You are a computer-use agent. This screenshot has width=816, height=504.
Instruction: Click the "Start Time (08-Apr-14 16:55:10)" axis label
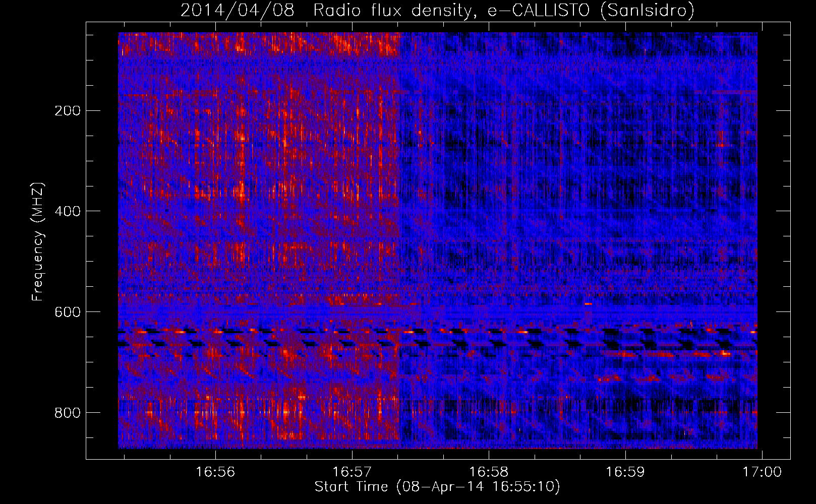point(437,487)
